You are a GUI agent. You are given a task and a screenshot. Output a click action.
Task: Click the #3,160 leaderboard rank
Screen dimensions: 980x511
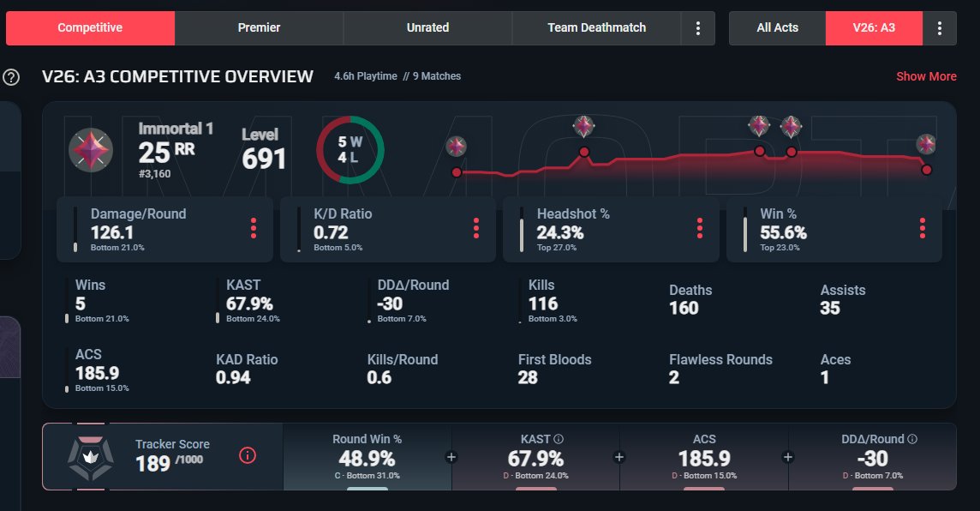[154, 174]
